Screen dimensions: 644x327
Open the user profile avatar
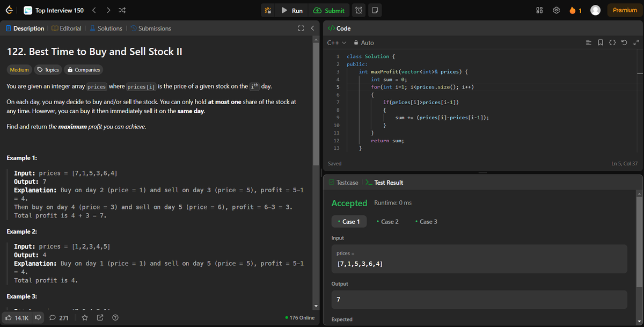click(x=595, y=11)
